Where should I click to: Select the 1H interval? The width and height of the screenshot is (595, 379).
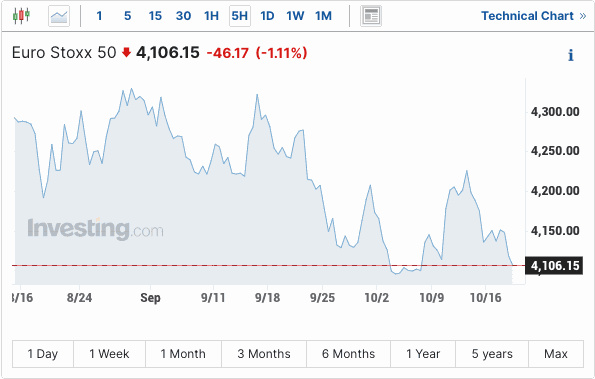pyautogui.click(x=211, y=16)
